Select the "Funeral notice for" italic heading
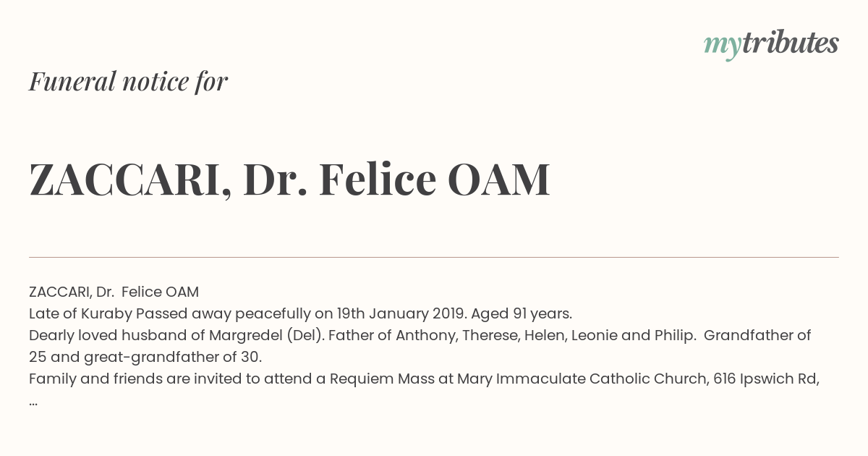 coord(128,81)
